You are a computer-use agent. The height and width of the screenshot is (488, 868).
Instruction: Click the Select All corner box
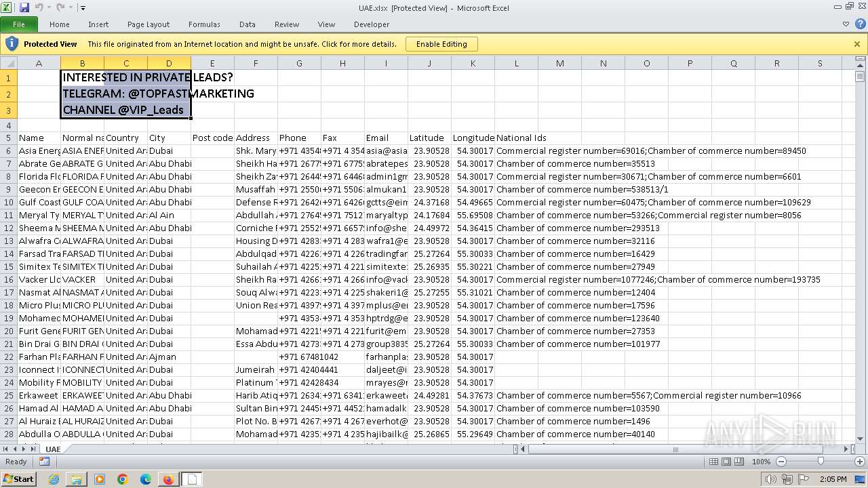pos(8,63)
